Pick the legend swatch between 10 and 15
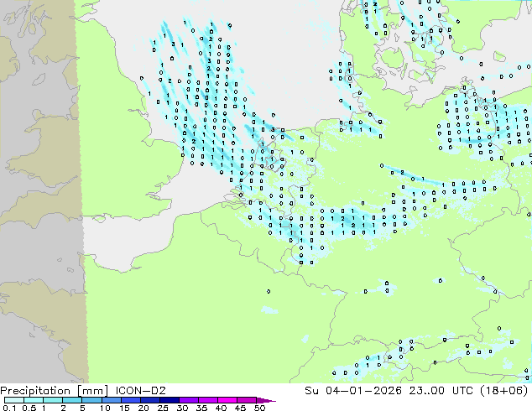The width and height of the screenshot is (532, 411). pyautogui.click(x=111, y=400)
